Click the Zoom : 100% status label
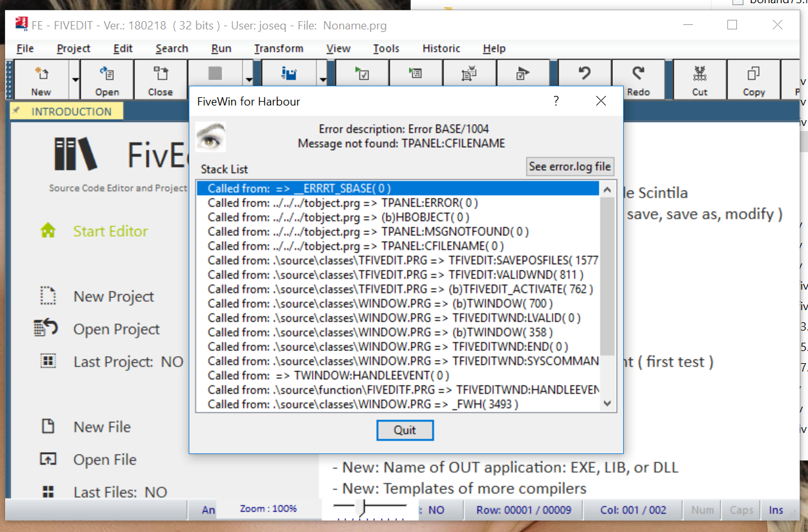 point(268,509)
